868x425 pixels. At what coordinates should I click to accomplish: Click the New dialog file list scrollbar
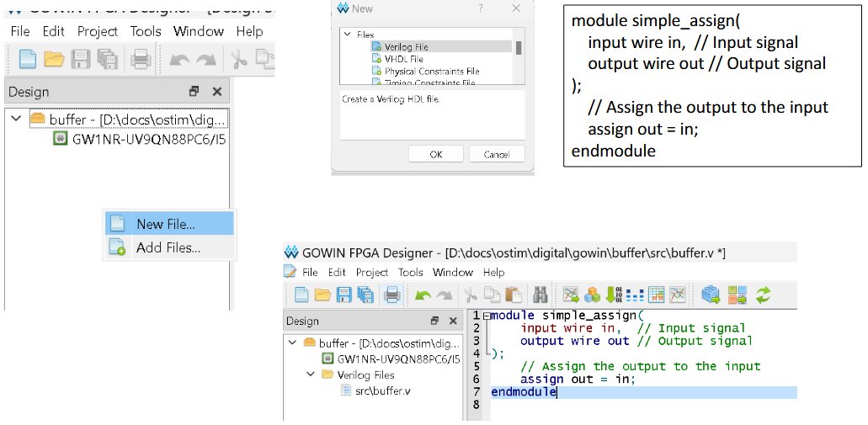pos(519,48)
